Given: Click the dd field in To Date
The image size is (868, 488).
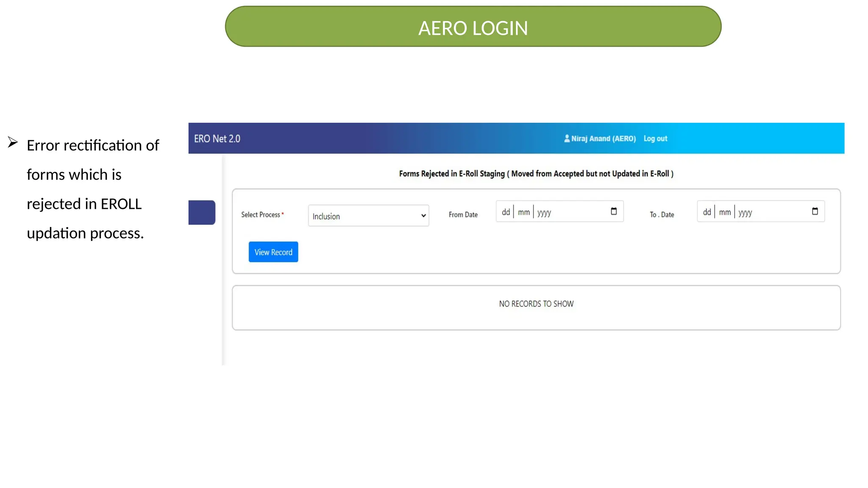Looking at the screenshot, I should coord(707,212).
